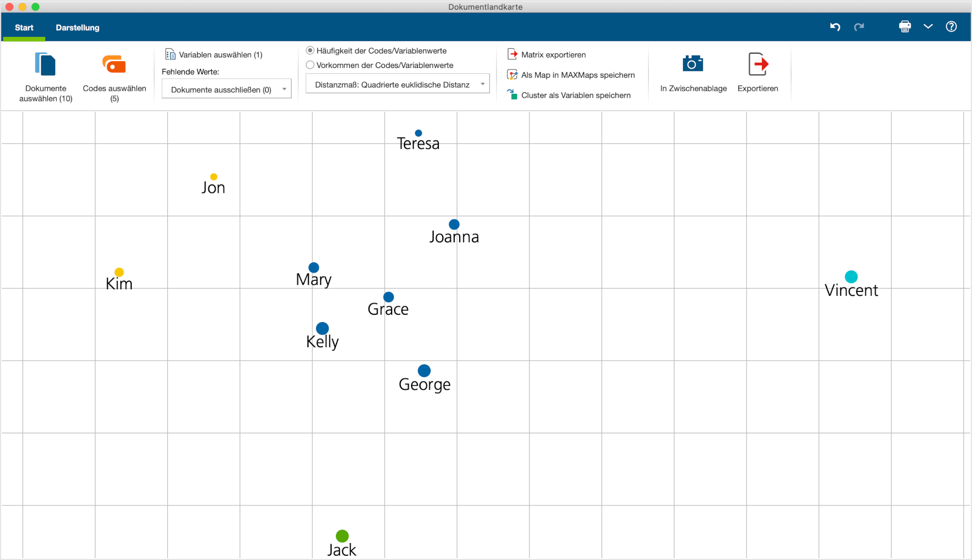Expand the chevron next to printer icon
The height and width of the screenshot is (560, 972).
928,27
